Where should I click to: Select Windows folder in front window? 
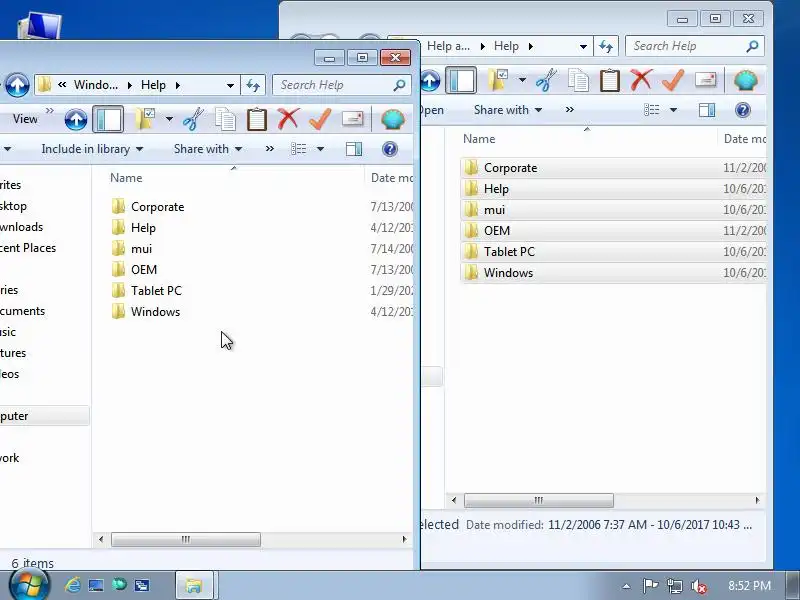pyautogui.click(x=155, y=311)
